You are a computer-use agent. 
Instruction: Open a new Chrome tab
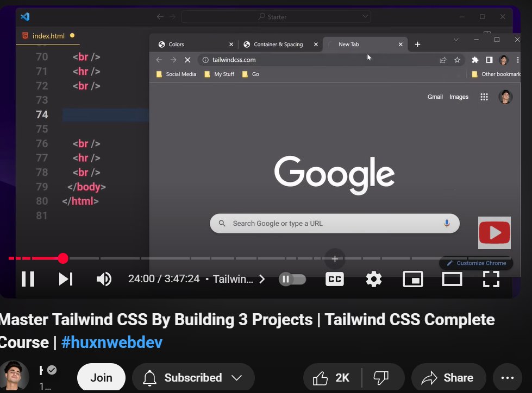[x=418, y=45]
